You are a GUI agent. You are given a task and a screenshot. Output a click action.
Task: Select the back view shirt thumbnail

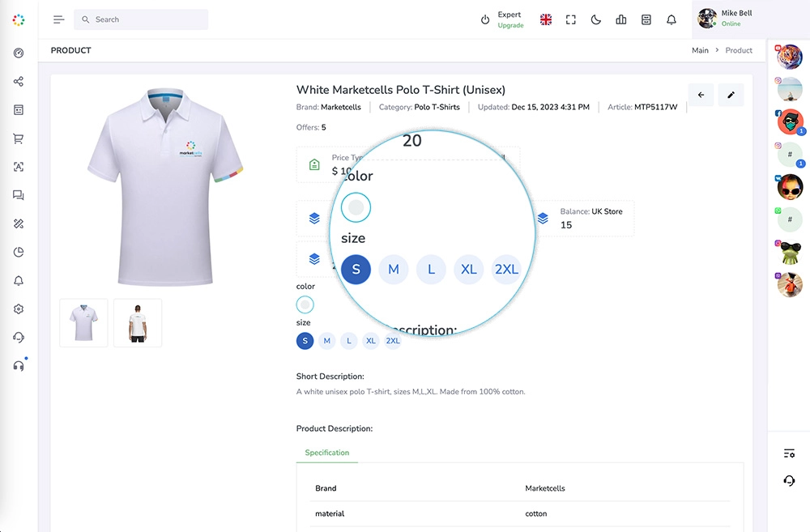point(138,323)
